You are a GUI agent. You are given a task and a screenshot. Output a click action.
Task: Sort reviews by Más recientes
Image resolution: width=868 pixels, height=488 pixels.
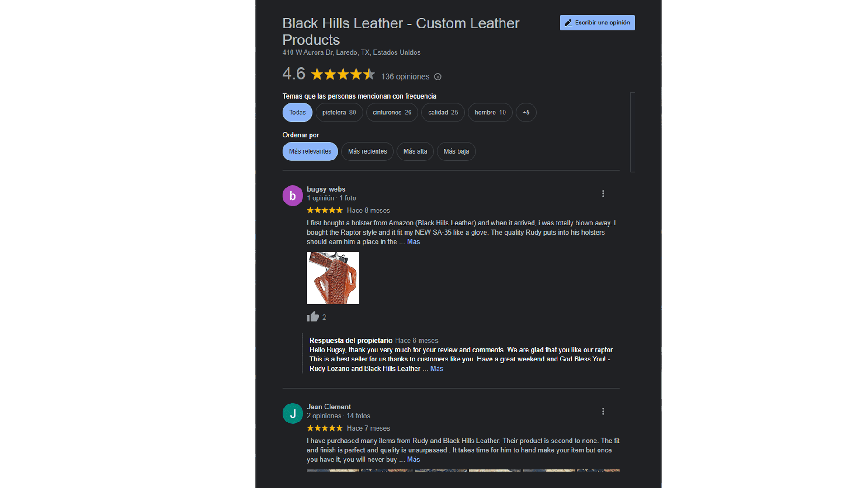(368, 151)
